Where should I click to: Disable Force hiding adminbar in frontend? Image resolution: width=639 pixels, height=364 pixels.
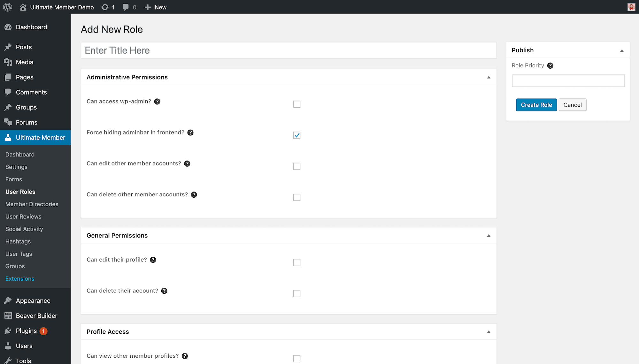(x=297, y=135)
